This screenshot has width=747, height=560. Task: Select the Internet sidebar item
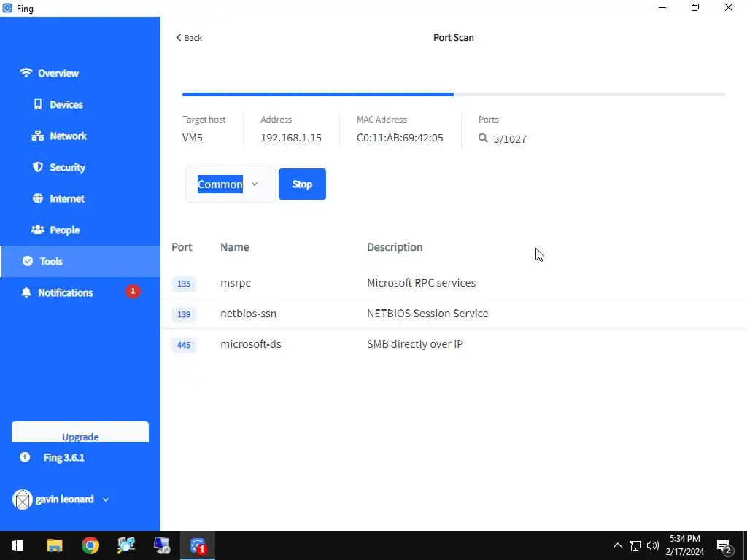[x=66, y=199]
